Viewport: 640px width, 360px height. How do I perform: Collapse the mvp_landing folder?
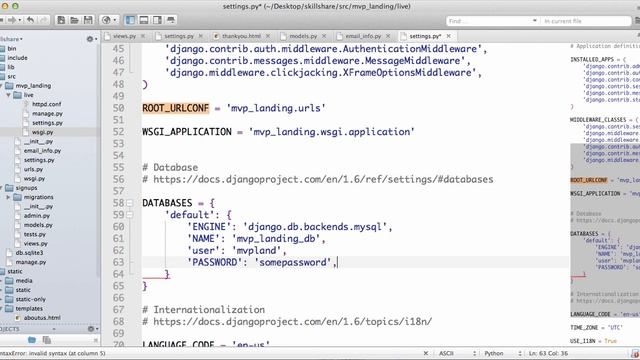point(1,86)
